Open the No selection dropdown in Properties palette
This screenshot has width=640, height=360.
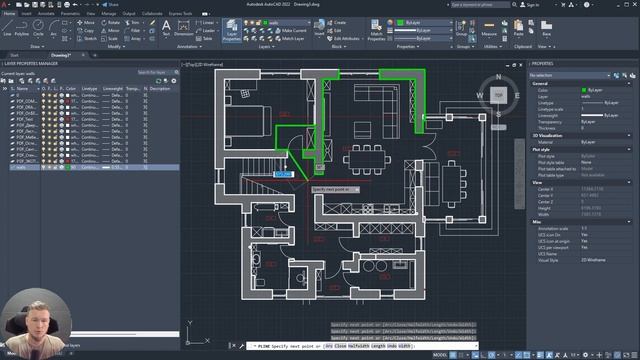click(x=570, y=76)
